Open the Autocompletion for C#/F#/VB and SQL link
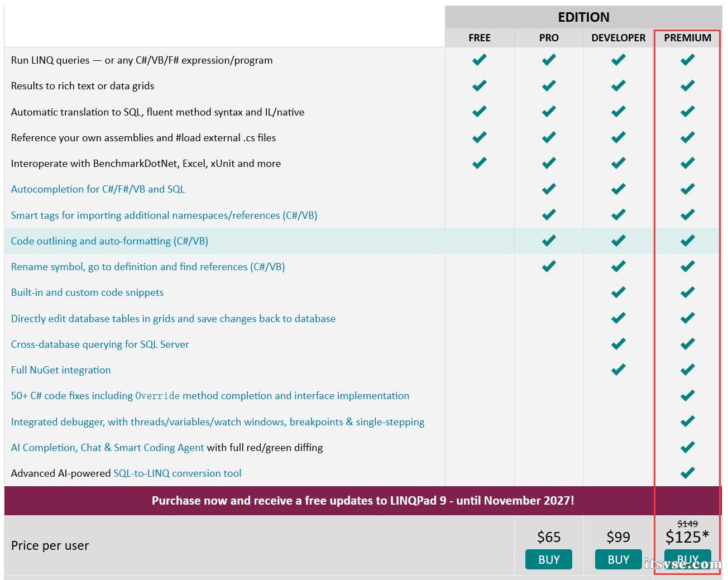This screenshot has width=728, height=580. pos(98,189)
